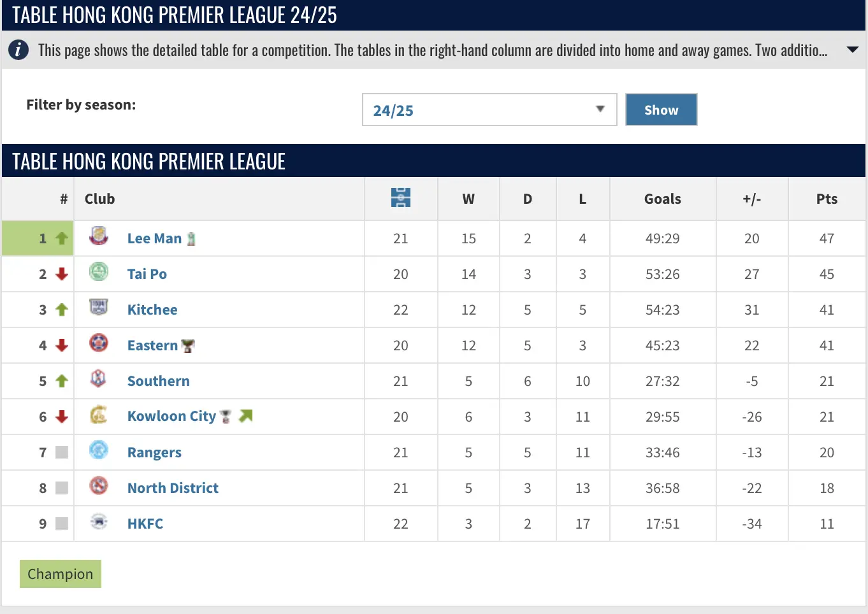This screenshot has height=614, width=868.
Task: Click the Lee Man club crest icon
Action: tap(99, 236)
